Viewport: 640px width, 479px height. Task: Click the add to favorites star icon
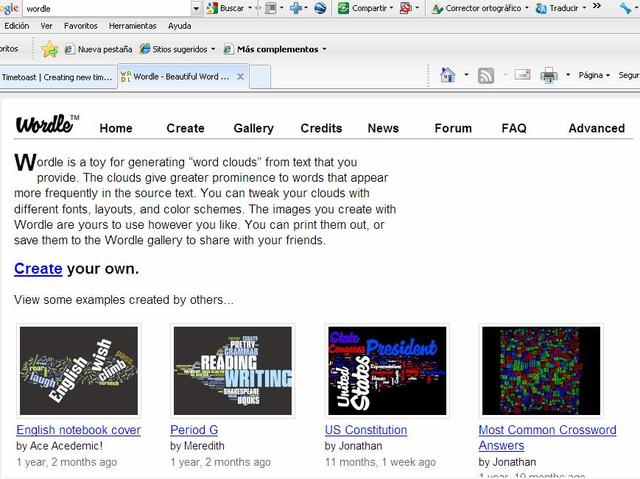[x=49, y=49]
